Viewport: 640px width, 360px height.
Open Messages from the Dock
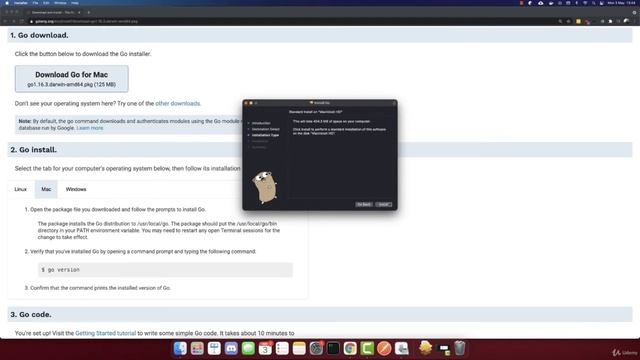pos(248,348)
